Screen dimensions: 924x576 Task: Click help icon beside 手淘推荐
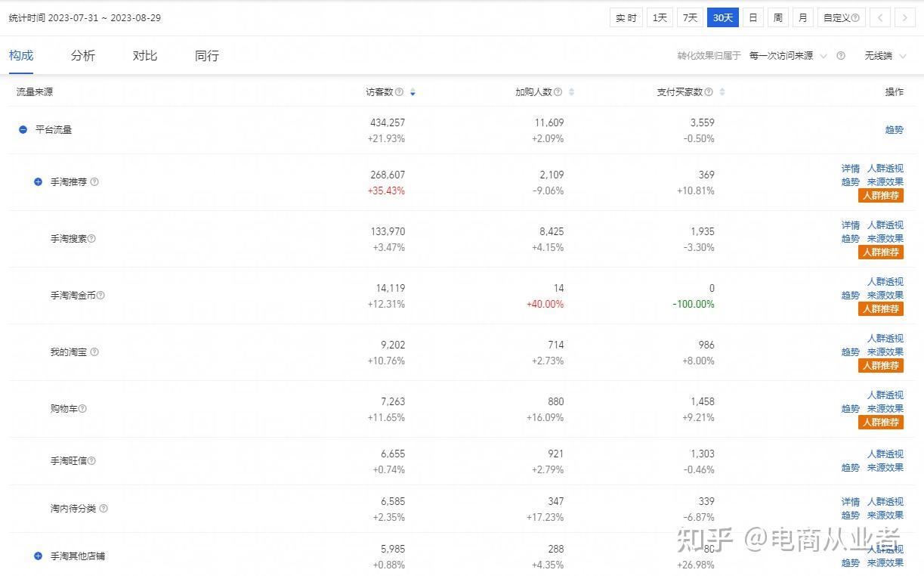(94, 182)
